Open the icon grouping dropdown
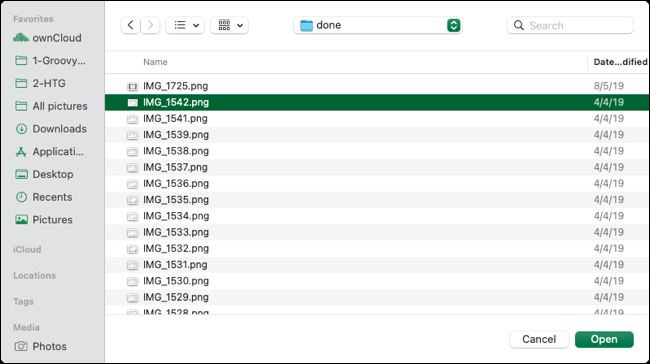 coord(229,25)
